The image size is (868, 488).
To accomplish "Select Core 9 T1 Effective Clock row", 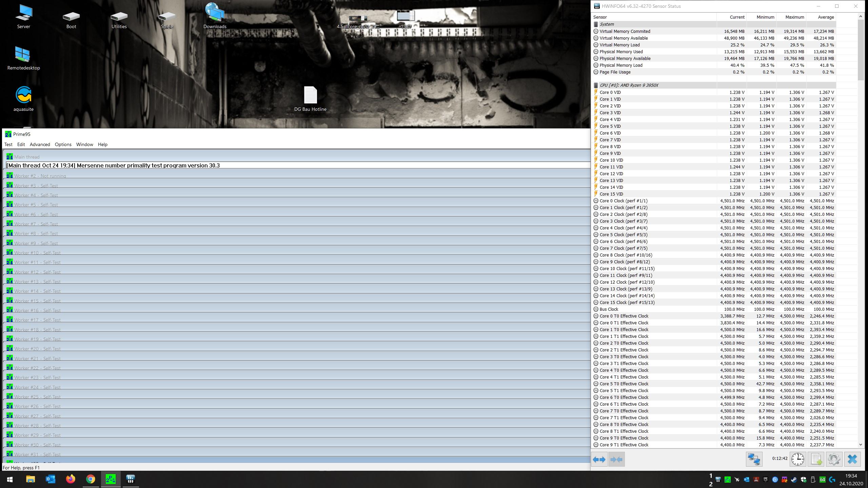I will tap(714, 445).
